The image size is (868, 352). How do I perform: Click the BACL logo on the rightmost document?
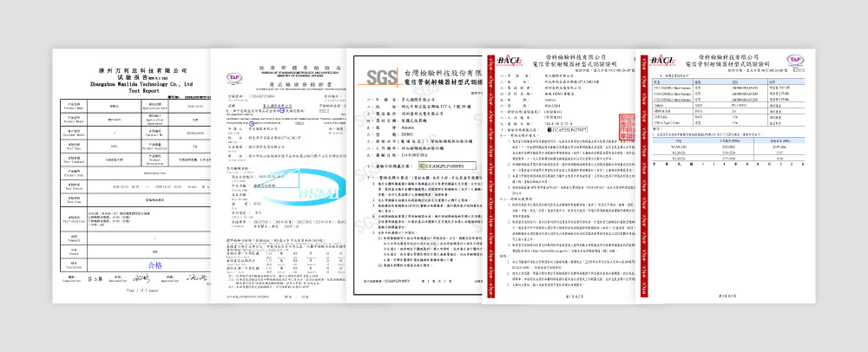(x=663, y=59)
